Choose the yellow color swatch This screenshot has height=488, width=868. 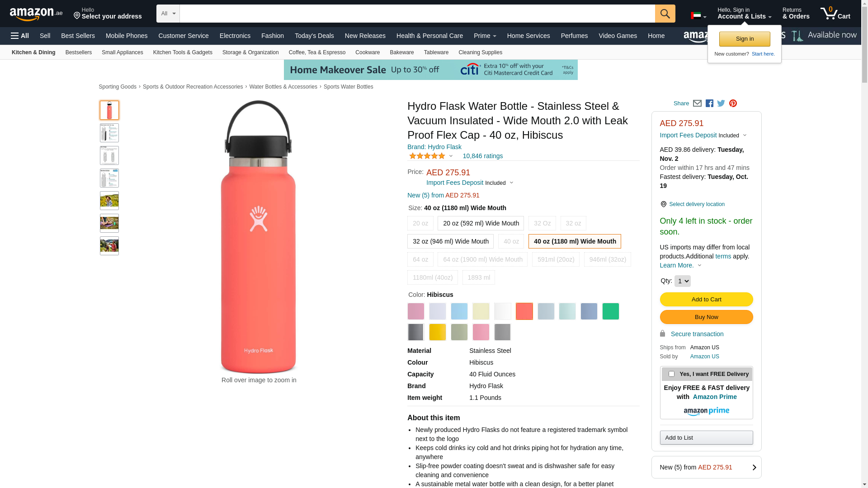tap(437, 332)
